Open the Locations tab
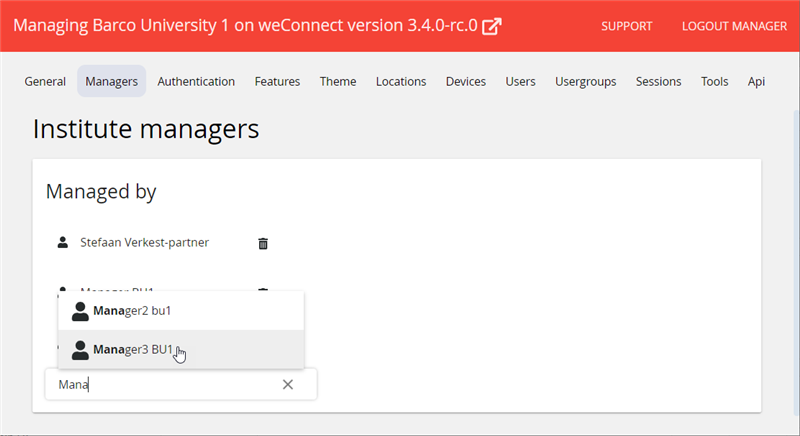800x436 pixels. click(x=401, y=82)
